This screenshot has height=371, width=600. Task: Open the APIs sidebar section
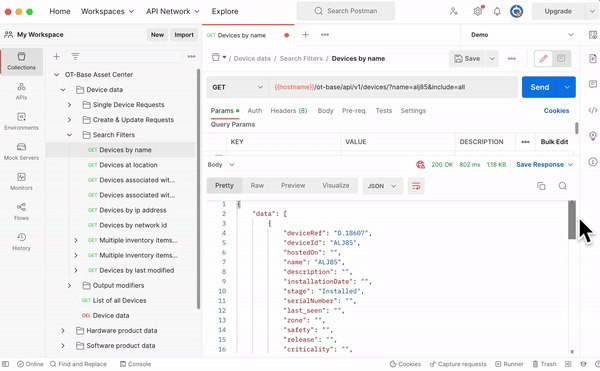(21, 91)
